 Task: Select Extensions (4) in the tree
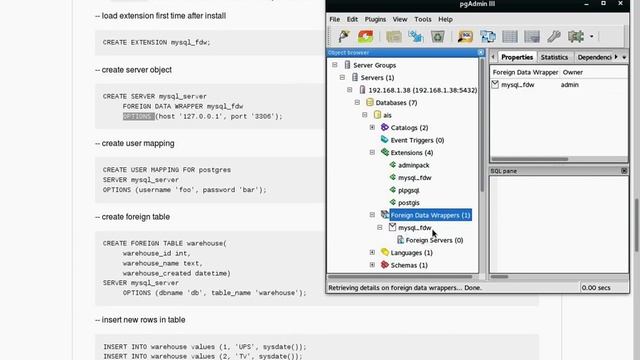pyautogui.click(x=411, y=153)
